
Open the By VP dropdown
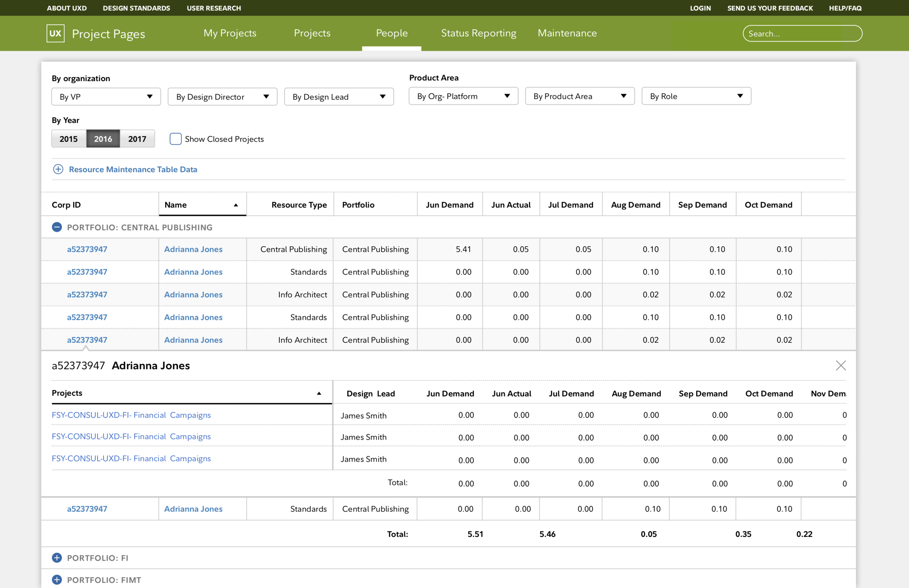pos(106,97)
